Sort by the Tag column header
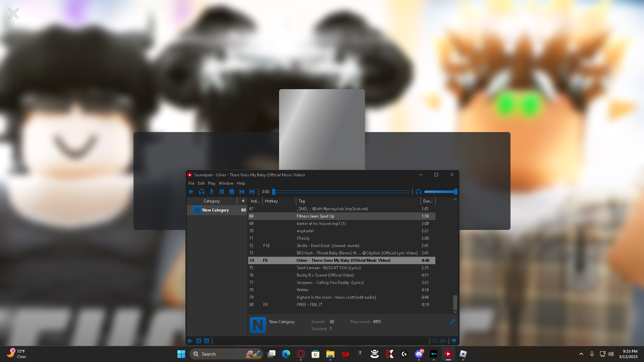This screenshot has height=362, width=644. click(358, 201)
